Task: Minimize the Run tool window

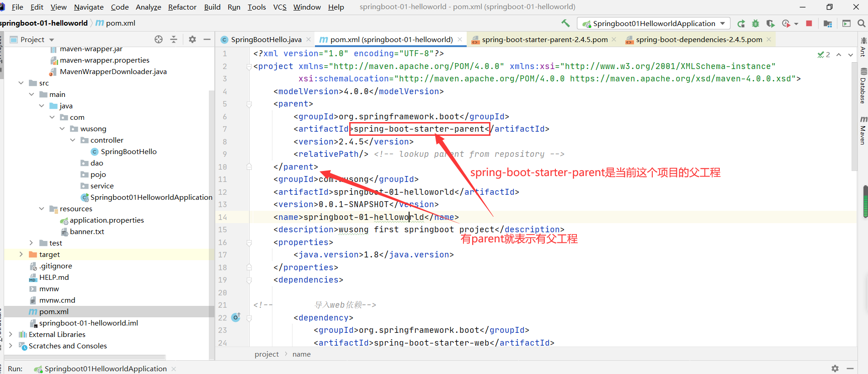Action: [x=850, y=369]
